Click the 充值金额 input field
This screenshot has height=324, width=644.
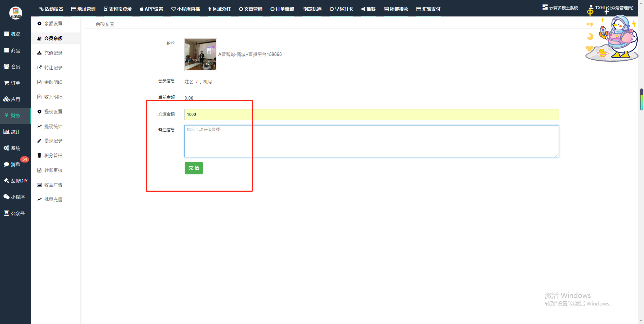tap(371, 115)
